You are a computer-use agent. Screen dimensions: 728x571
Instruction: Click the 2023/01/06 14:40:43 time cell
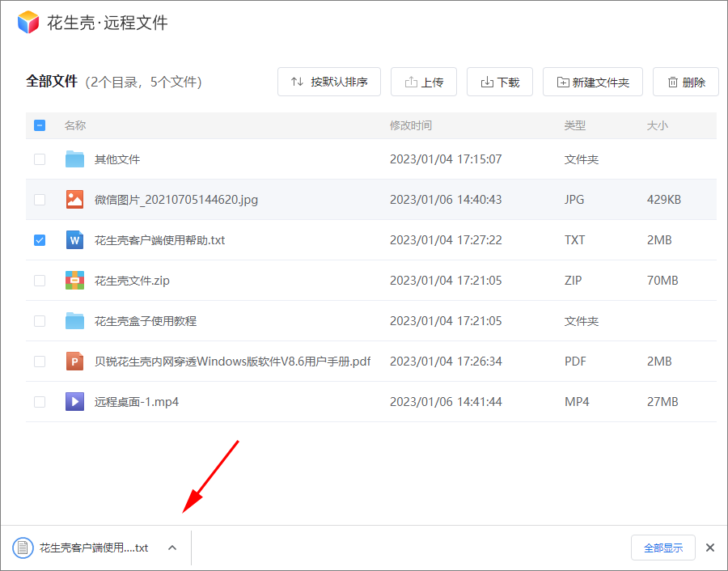[x=446, y=200]
